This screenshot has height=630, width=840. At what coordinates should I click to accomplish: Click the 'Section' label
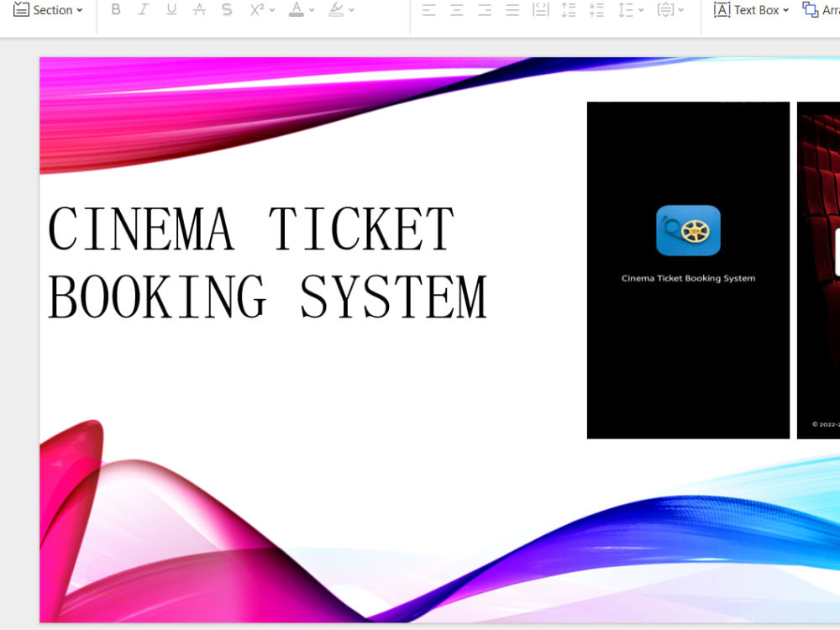click(x=52, y=10)
